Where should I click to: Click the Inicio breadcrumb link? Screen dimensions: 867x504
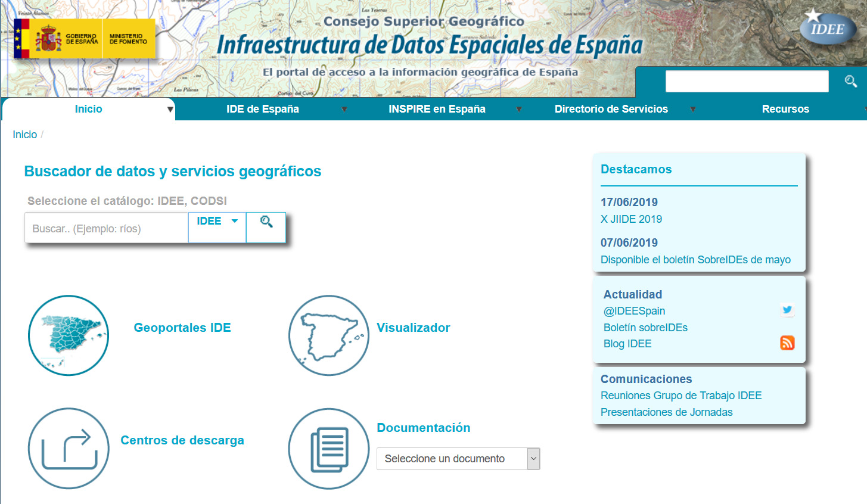click(x=25, y=135)
